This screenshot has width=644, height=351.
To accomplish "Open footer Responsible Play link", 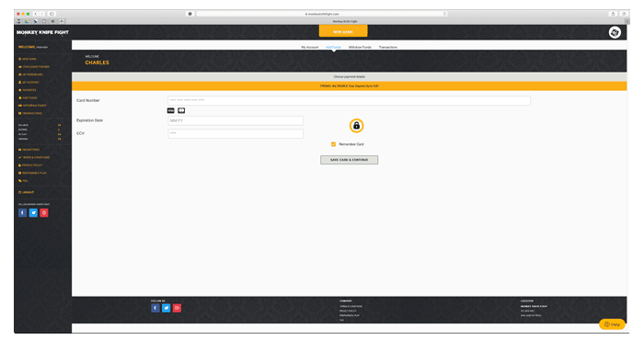I will pos(349,315).
